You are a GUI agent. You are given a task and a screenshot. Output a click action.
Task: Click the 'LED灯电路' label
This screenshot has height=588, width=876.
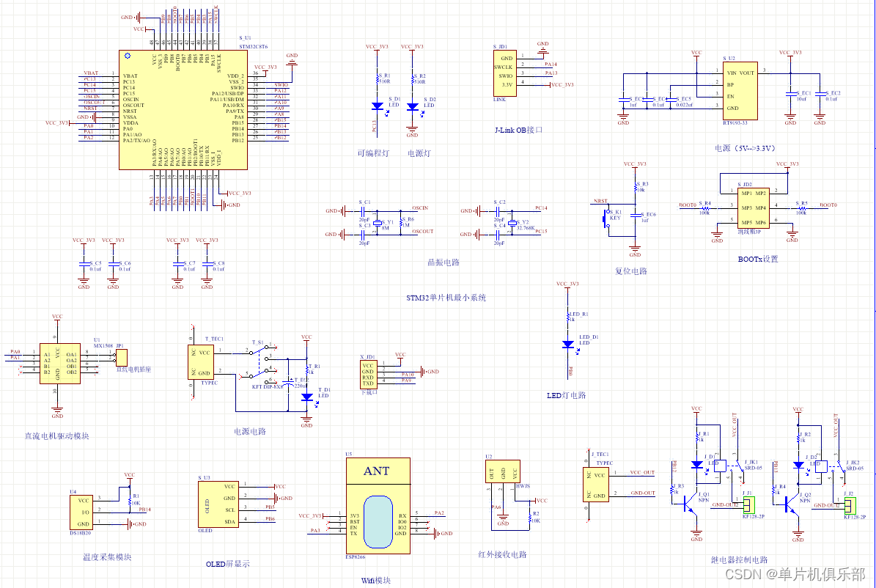point(566,395)
